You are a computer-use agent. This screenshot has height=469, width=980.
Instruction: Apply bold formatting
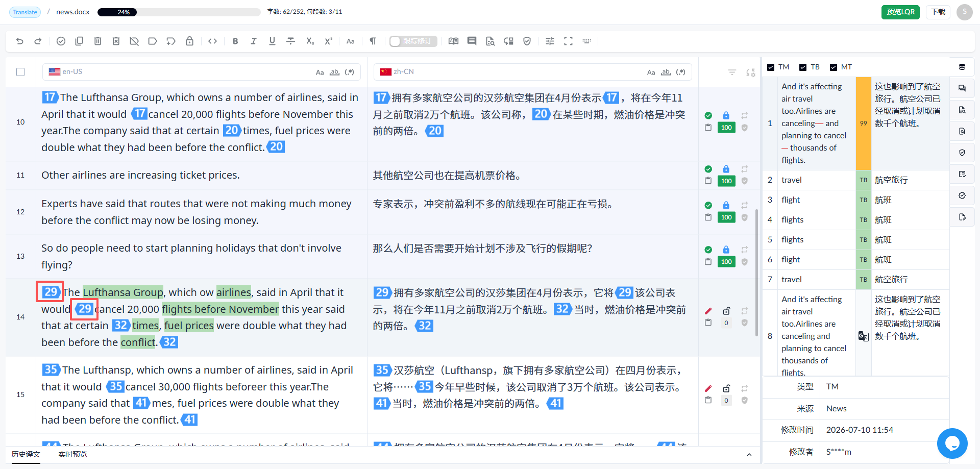(x=235, y=41)
